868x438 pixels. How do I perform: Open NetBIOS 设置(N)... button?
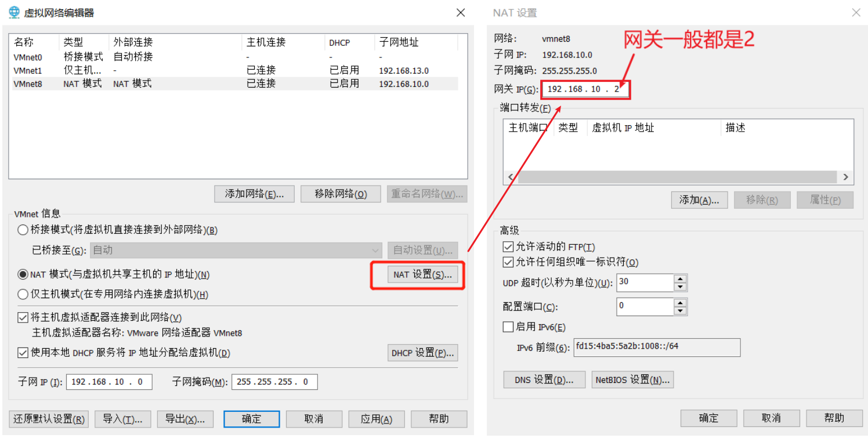point(632,380)
